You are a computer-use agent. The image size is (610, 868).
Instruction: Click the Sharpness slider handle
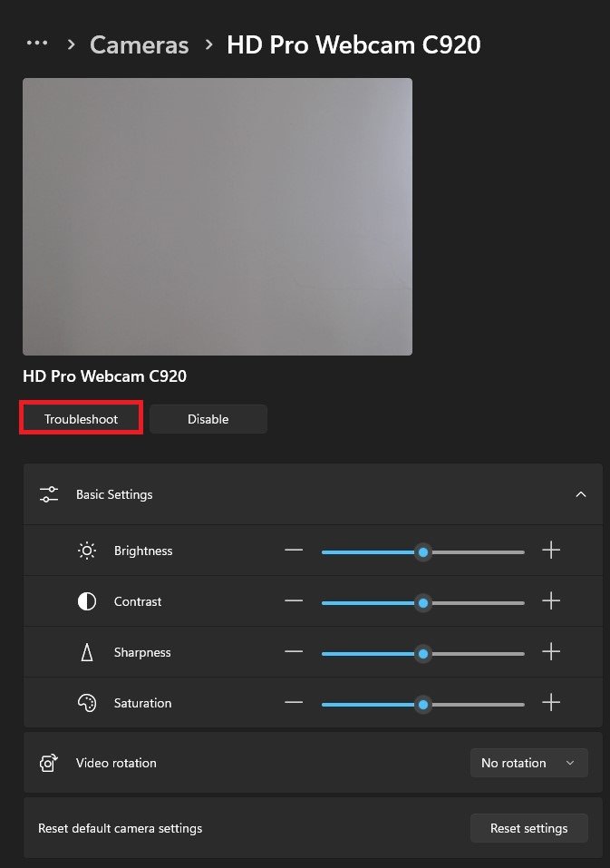(422, 653)
